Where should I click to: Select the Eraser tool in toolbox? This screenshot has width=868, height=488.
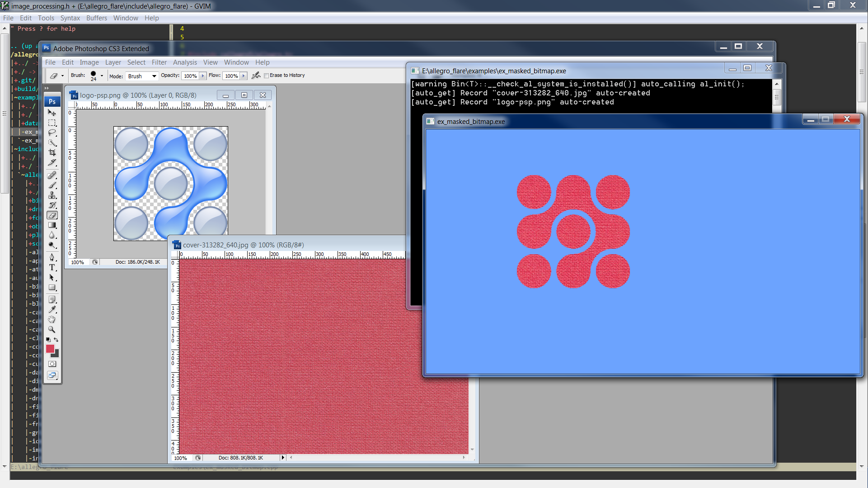[52, 215]
